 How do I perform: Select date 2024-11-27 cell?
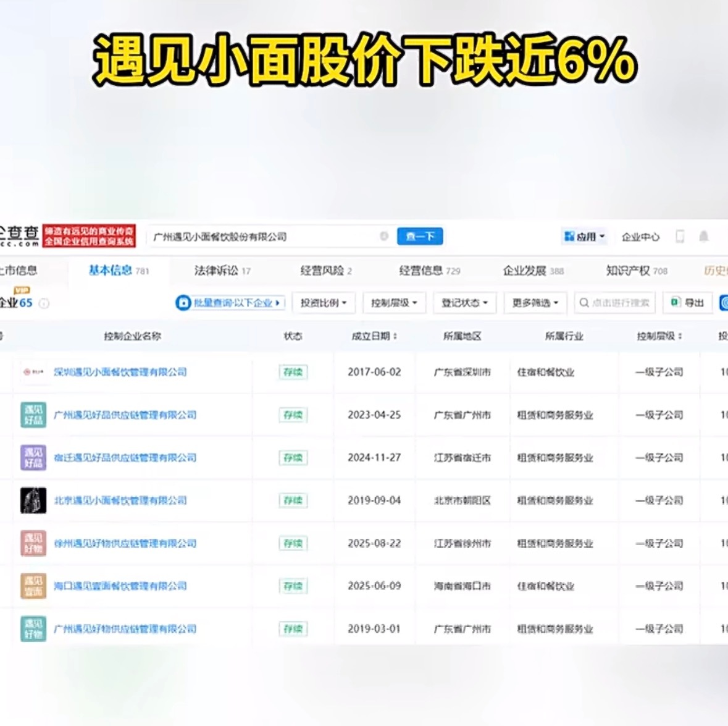click(374, 457)
